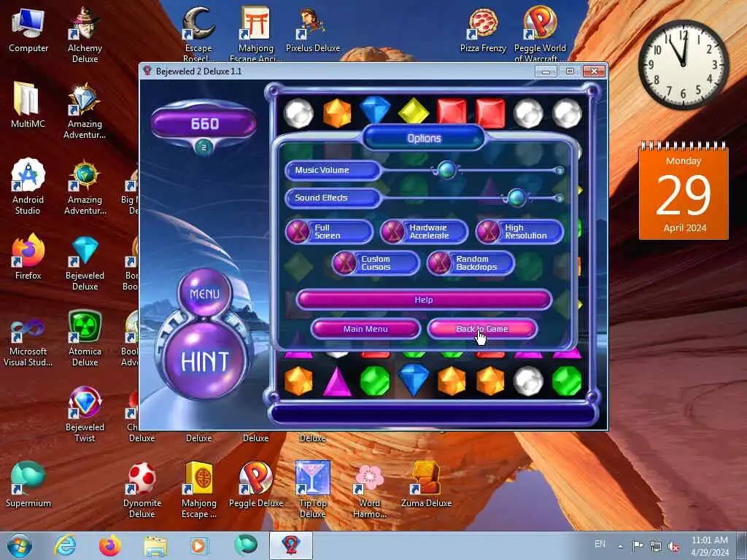Viewport: 747px width, 560px height.
Task: Click the blue gem in top row
Action: click(375, 111)
